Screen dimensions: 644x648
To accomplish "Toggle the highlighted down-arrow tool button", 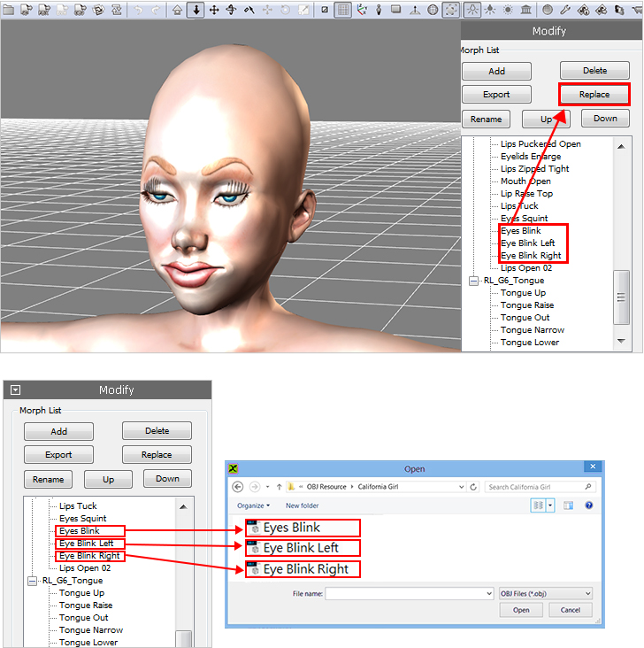I will (x=195, y=11).
